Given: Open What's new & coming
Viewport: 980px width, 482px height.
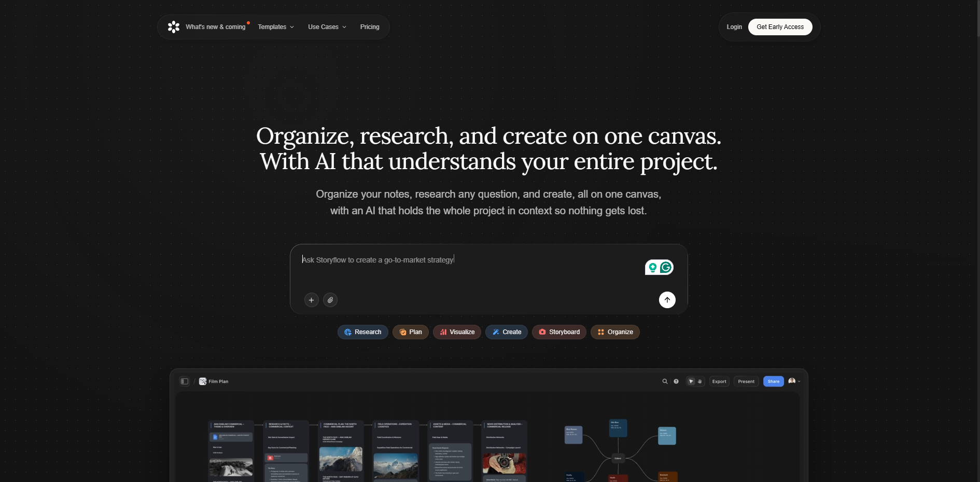Looking at the screenshot, I should pos(216,27).
